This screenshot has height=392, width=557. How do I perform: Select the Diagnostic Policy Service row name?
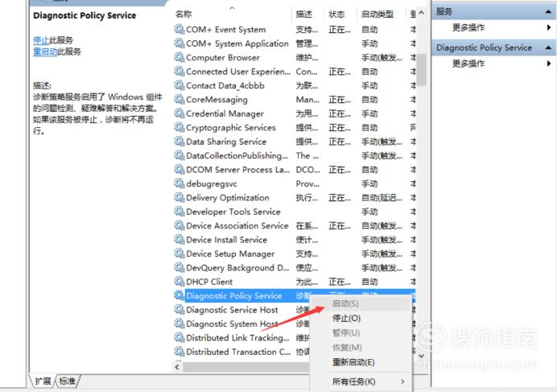233,295
